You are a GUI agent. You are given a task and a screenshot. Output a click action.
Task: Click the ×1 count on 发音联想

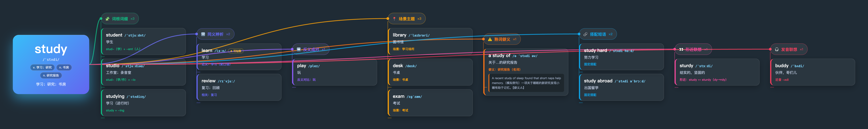[x=802, y=49]
